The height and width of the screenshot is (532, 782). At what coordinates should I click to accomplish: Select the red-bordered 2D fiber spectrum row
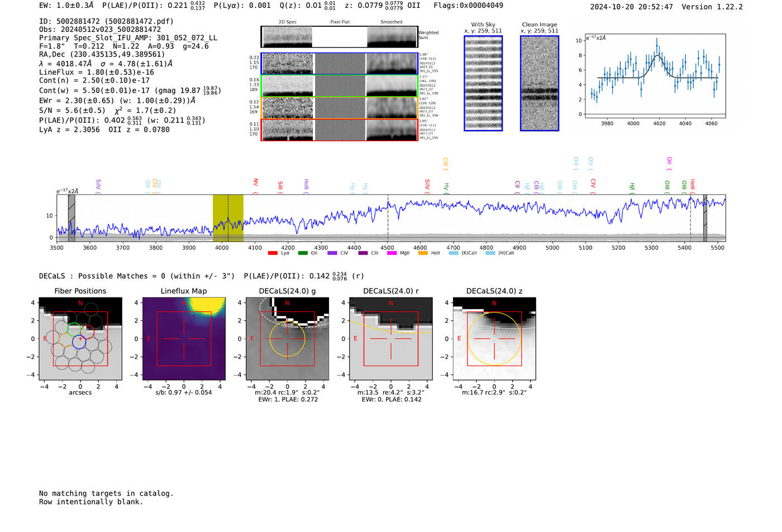[340, 130]
